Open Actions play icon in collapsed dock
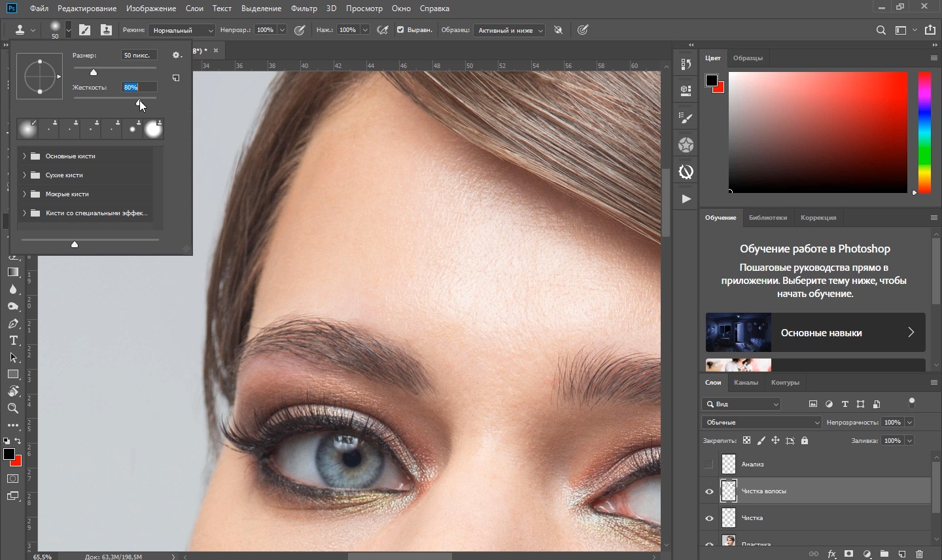942x560 pixels. [x=686, y=199]
